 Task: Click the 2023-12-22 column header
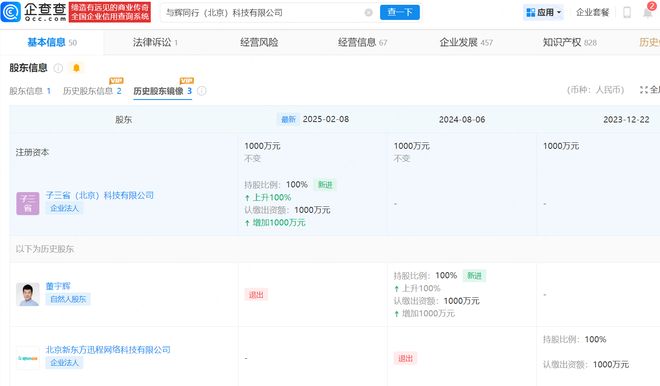[x=626, y=120]
